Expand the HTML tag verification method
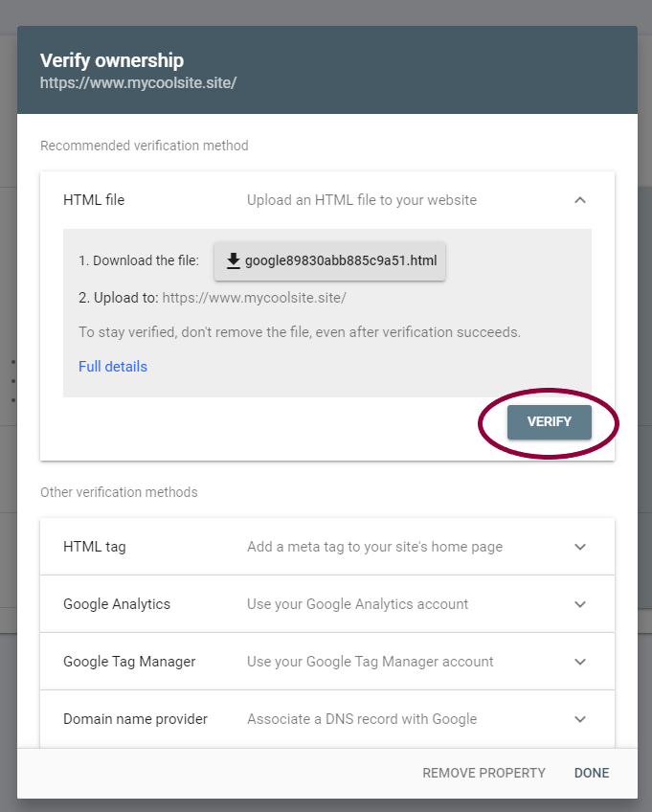Image resolution: width=652 pixels, height=812 pixels. tap(327, 547)
